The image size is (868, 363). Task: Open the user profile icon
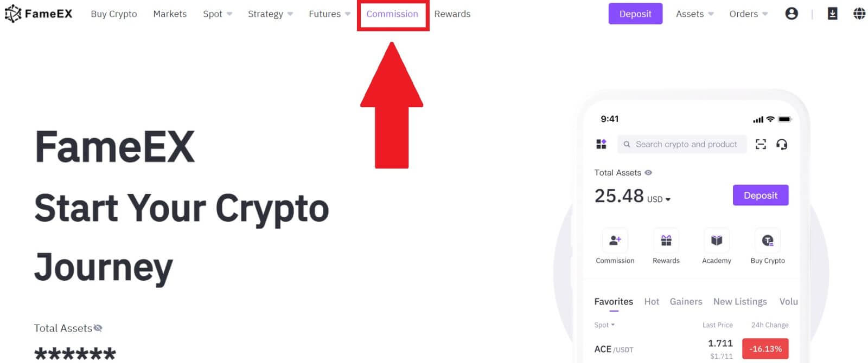792,14
